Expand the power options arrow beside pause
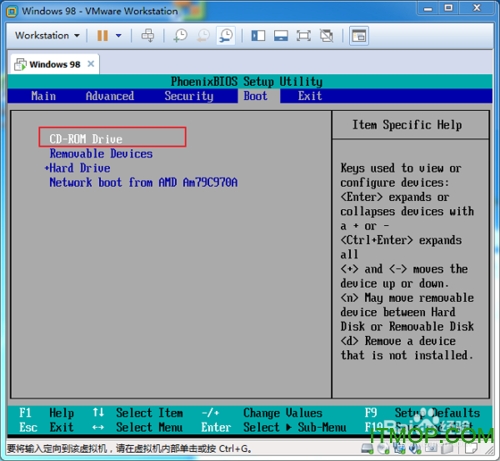The image size is (500, 461). pos(118,36)
